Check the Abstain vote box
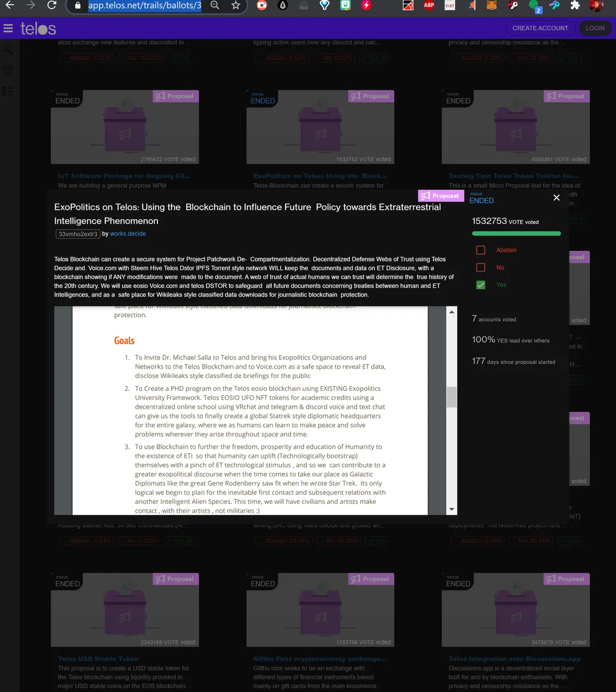The width and height of the screenshot is (616, 692). click(x=480, y=250)
